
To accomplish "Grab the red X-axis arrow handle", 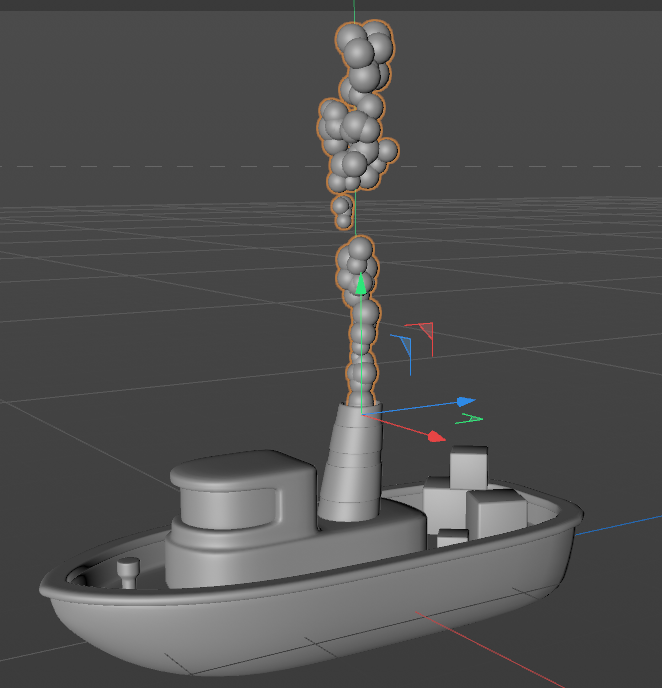I will tap(436, 436).
